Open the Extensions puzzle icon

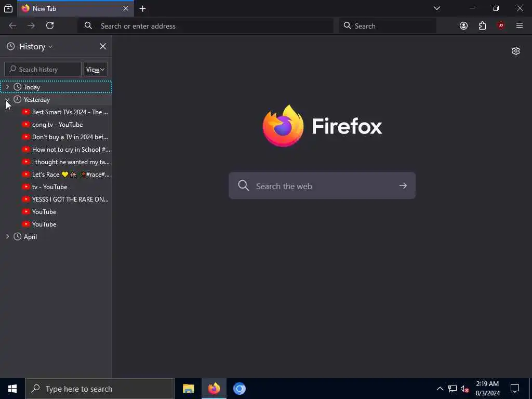point(482,26)
